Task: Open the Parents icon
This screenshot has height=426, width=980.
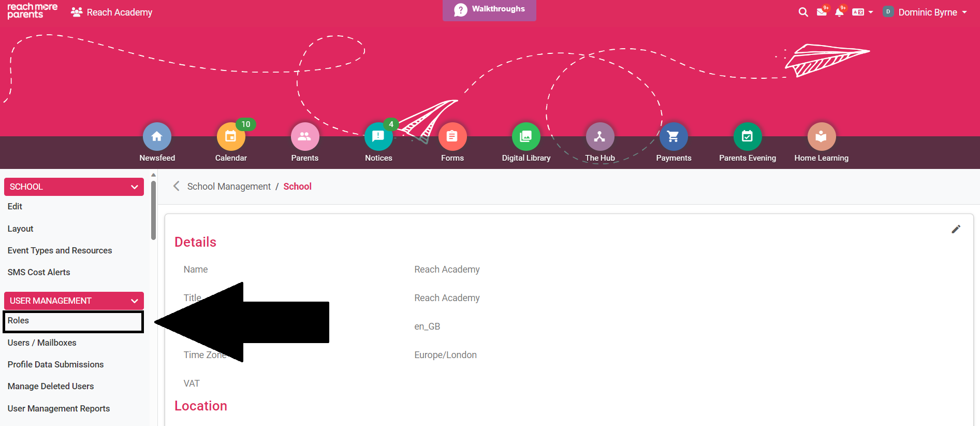Action: click(305, 136)
